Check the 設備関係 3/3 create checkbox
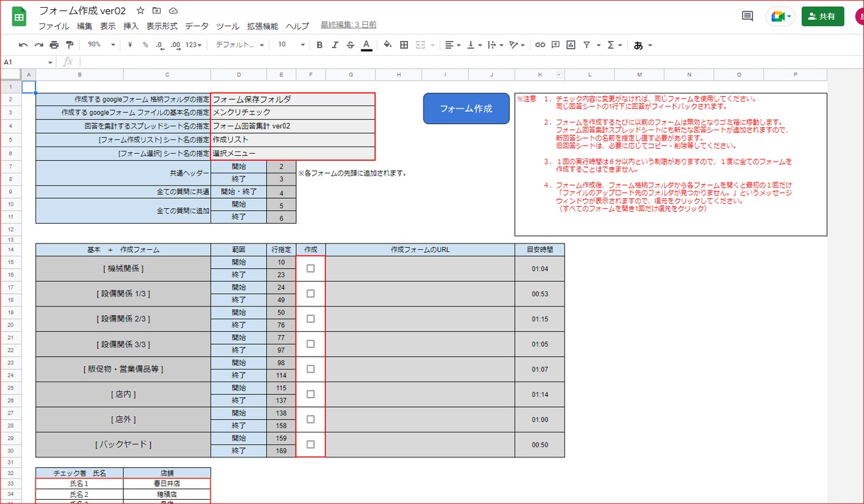864x504 pixels. click(x=310, y=343)
